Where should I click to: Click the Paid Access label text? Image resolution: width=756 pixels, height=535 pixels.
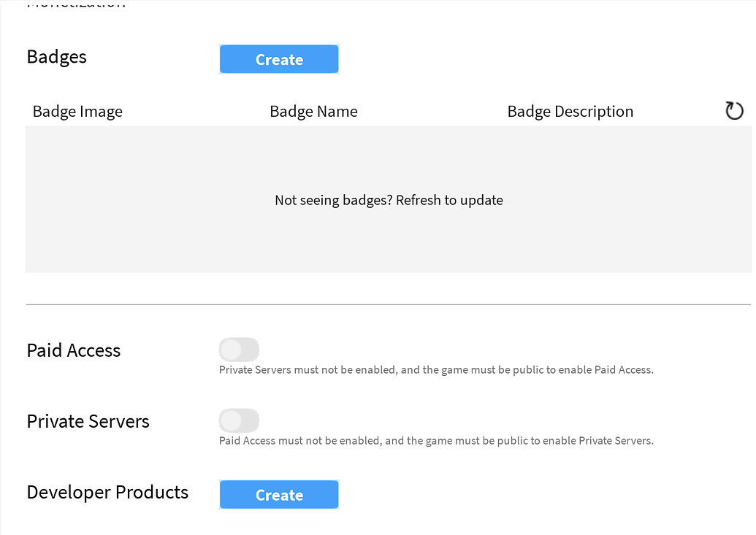[74, 350]
